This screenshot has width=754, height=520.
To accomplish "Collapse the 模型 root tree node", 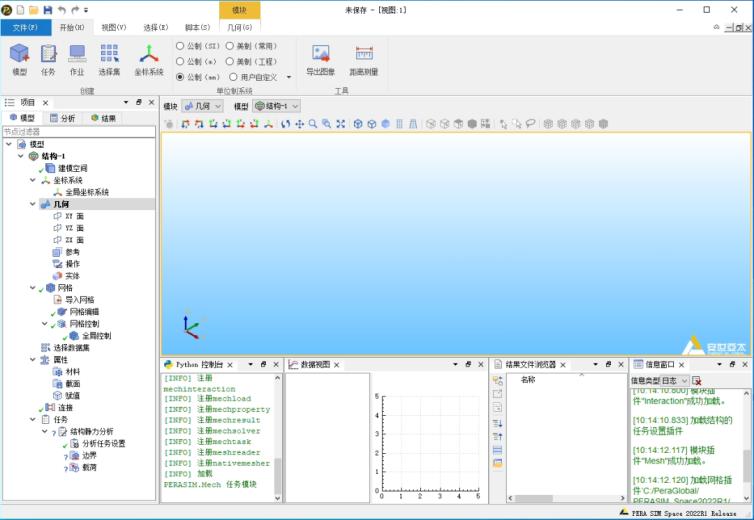I will [x=9, y=144].
